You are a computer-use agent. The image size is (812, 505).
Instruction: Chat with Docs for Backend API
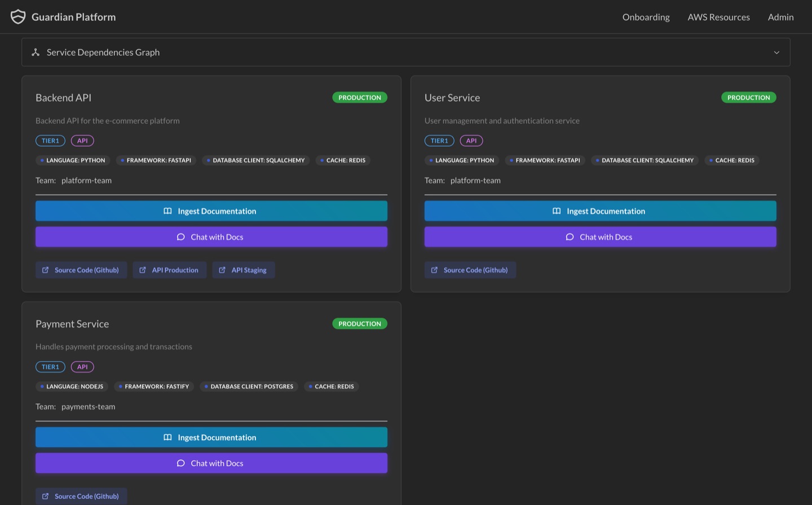(211, 237)
